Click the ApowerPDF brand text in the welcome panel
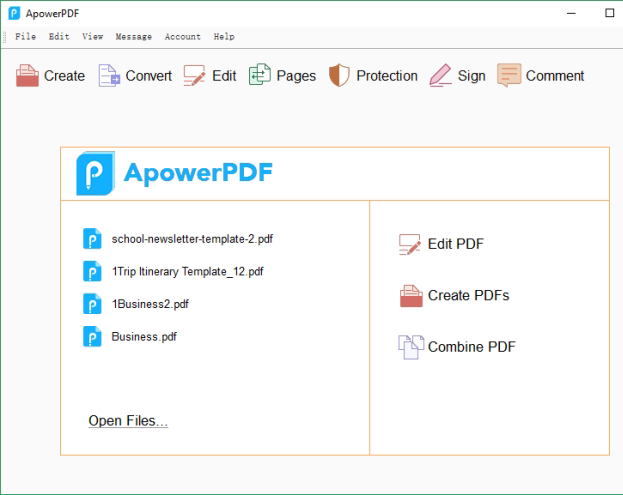 198,173
